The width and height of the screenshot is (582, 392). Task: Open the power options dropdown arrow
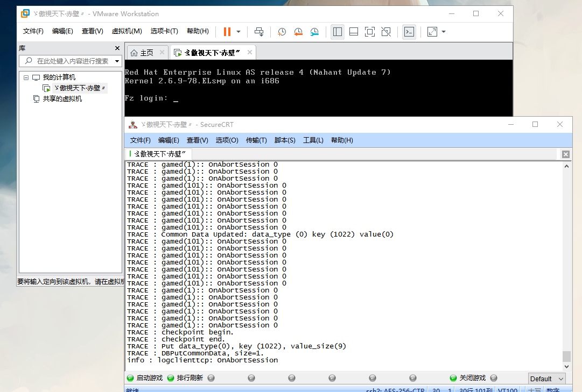(239, 32)
